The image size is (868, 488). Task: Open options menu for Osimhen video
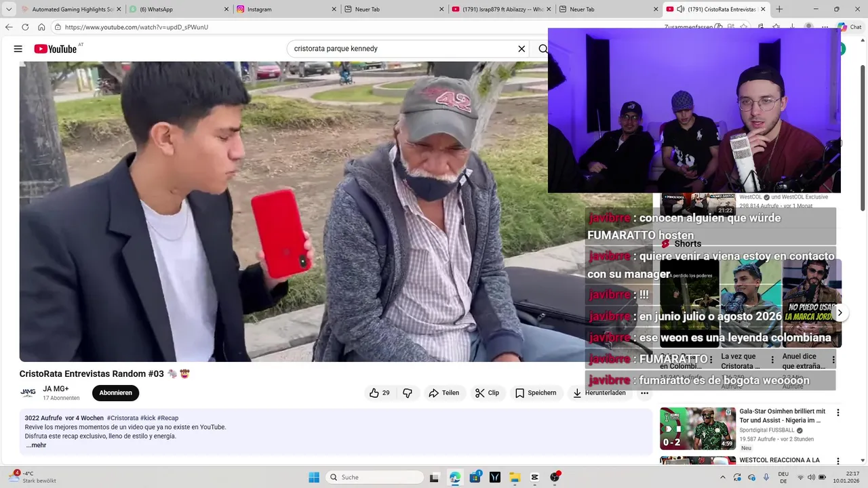pyautogui.click(x=837, y=412)
